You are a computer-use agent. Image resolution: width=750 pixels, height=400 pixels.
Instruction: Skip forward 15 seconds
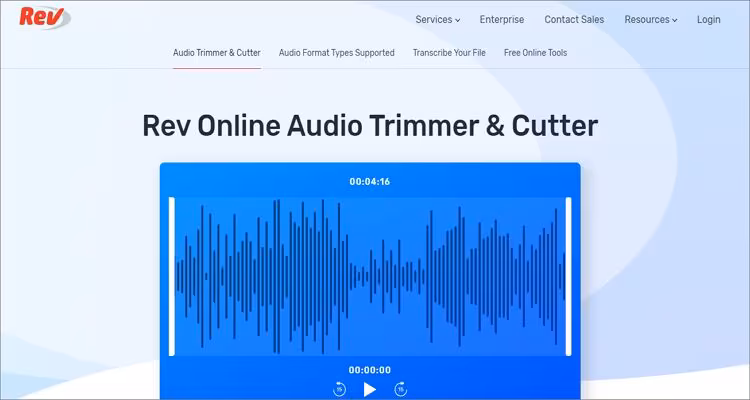tap(400, 389)
